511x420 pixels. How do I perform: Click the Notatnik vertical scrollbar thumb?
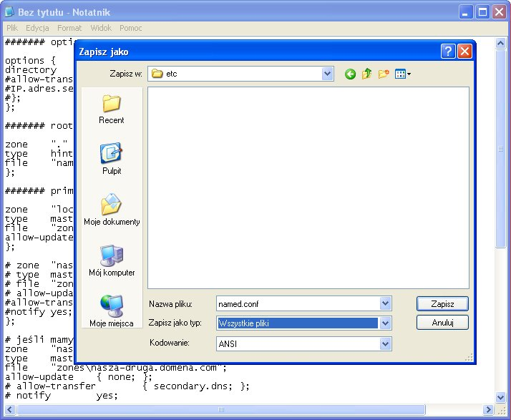500,149
